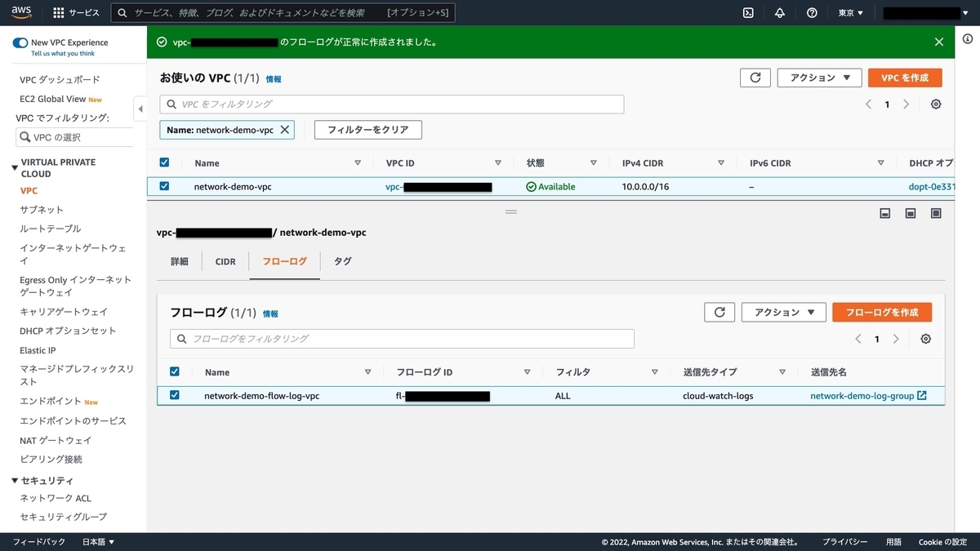Open the network-demo-log-group link
Screen dimensions: 980x551
(x=862, y=396)
